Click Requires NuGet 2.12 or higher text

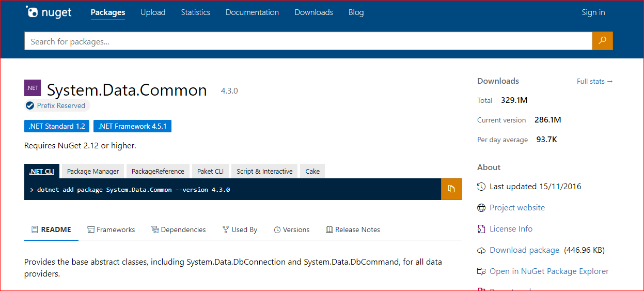(x=80, y=146)
